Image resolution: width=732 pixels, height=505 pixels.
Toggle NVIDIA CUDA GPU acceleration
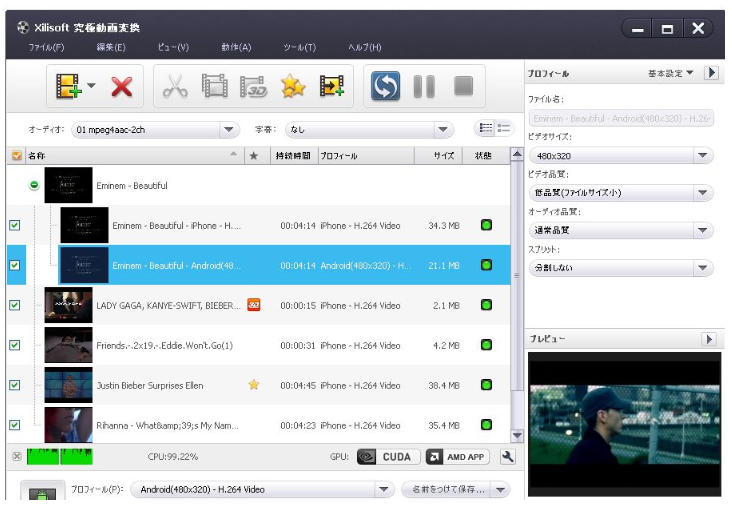(388, 457)
